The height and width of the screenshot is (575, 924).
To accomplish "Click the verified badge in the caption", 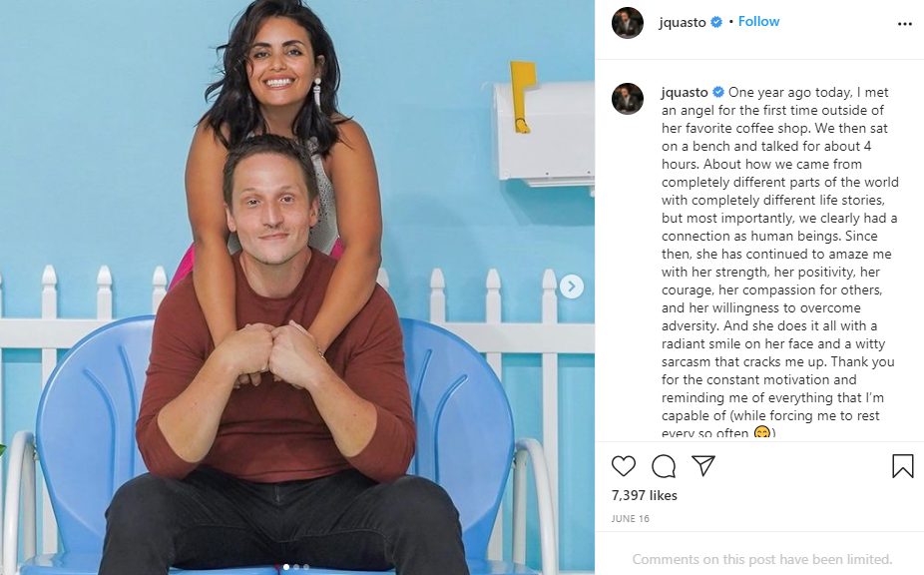I will pyautogui.click(x=718, y=92).
